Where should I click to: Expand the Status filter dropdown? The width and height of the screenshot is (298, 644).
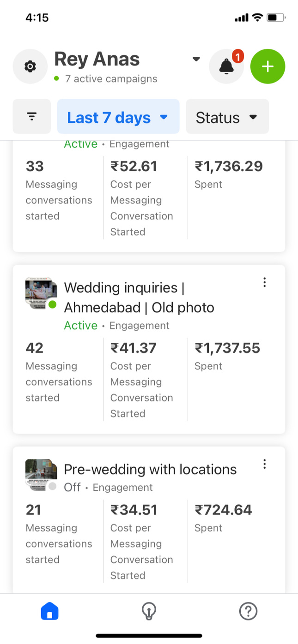227,117
